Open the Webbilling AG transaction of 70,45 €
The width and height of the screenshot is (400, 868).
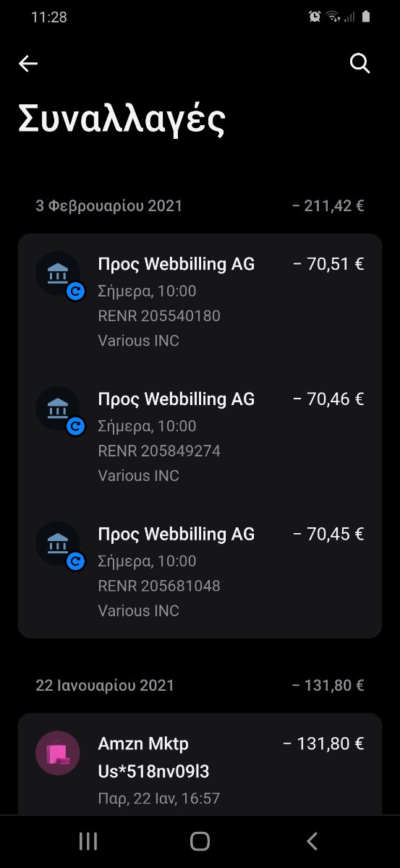200,571
